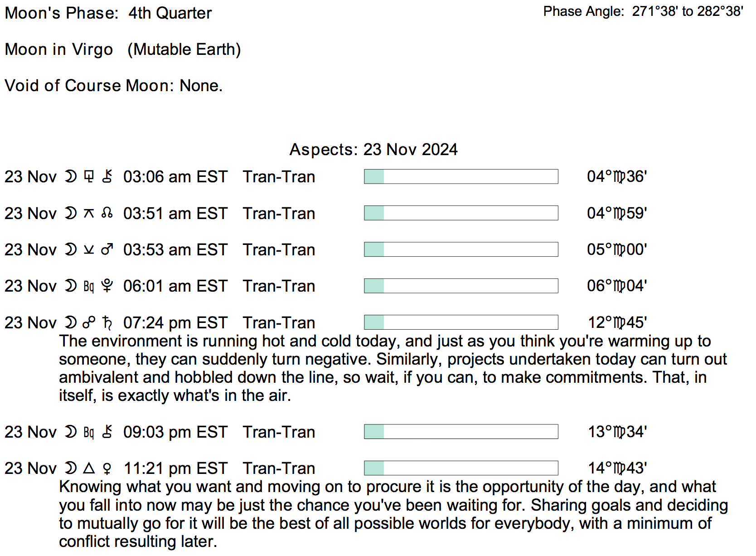Click the progress bar in the 11:21 pm Venus row
756x556 pixels.
coord(460,468)
